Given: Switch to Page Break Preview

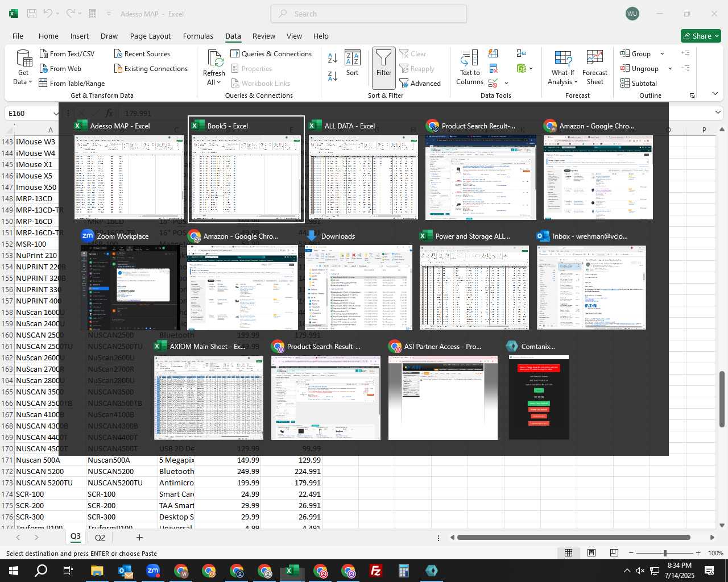Looking at the screenshot, I should [614, 553].
